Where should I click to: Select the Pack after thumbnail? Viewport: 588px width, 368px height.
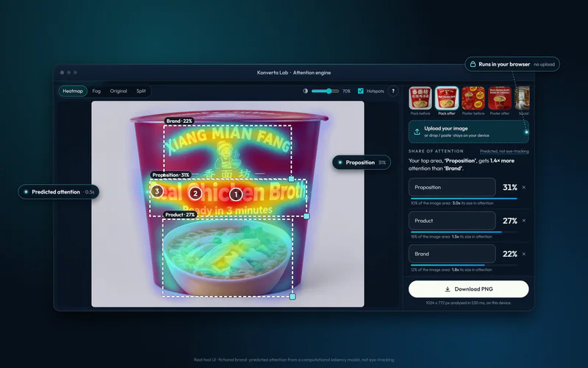click(x=447, y=98)
